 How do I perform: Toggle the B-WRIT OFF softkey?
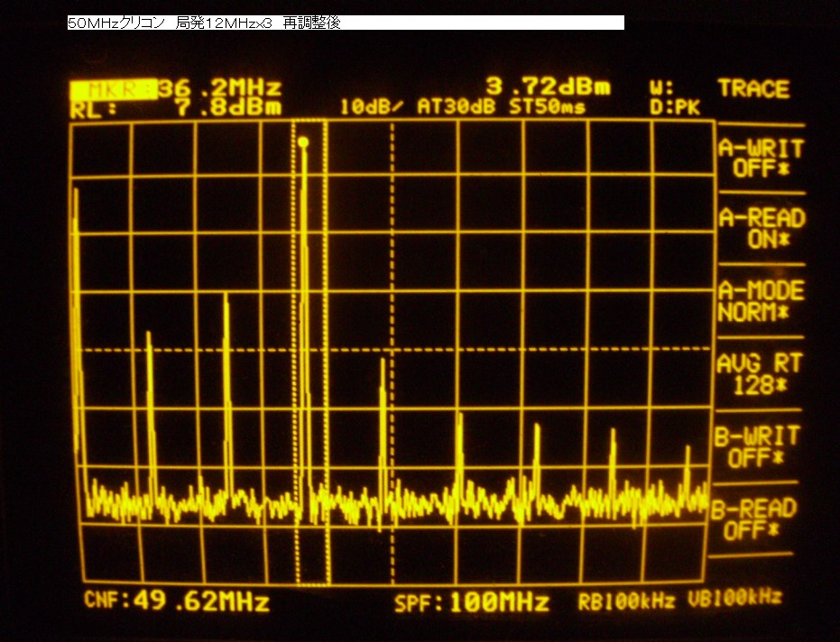pyautogui.click(x=757, y=446)
